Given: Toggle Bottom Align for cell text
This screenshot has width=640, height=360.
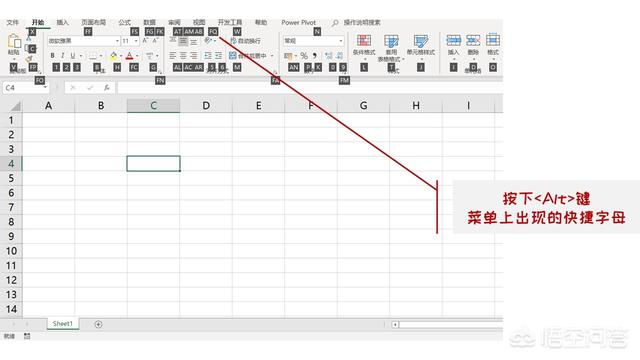Looking at the screenshot, I should pos(194,41).
